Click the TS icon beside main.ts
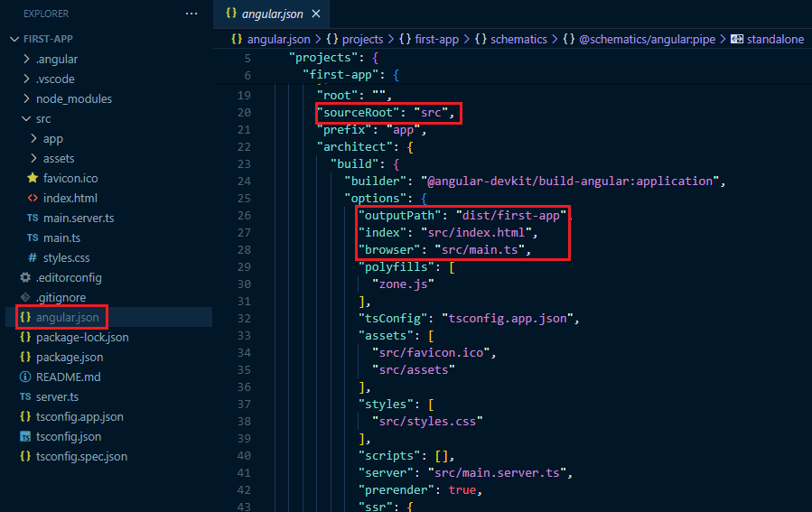Screen dimensions: 812x512 pyautogui.click(x=33, y=237)
